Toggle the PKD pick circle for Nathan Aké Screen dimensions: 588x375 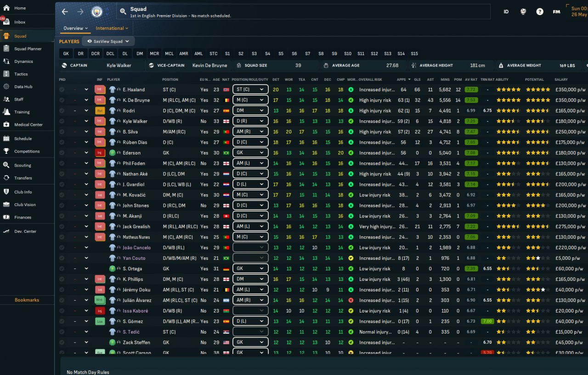click(x=62, y=174)
